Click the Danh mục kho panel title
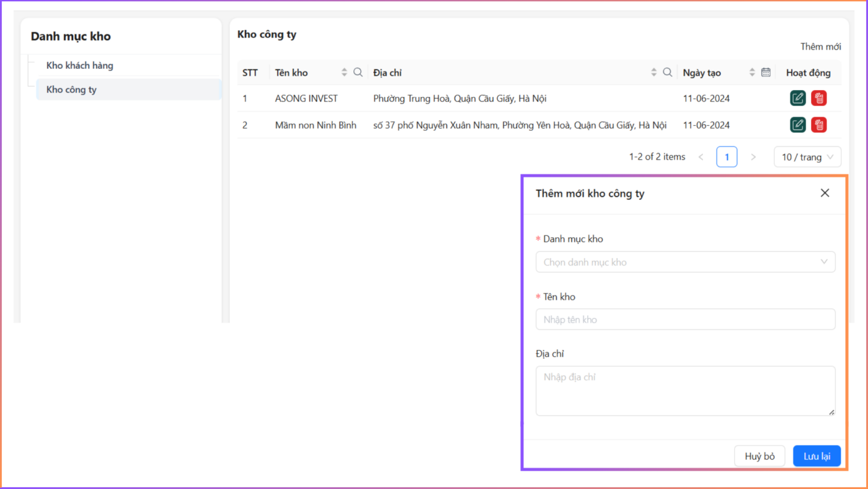 coord(71,37)
